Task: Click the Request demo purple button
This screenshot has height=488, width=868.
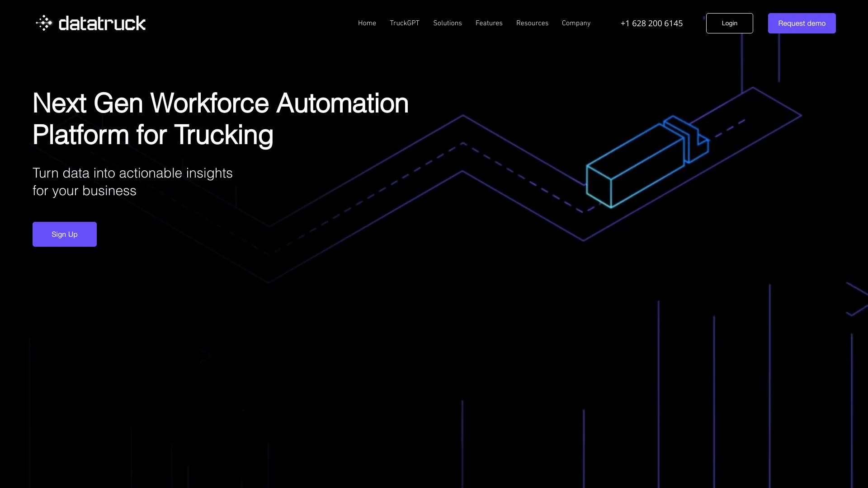Action: click(x=802, y=23)
